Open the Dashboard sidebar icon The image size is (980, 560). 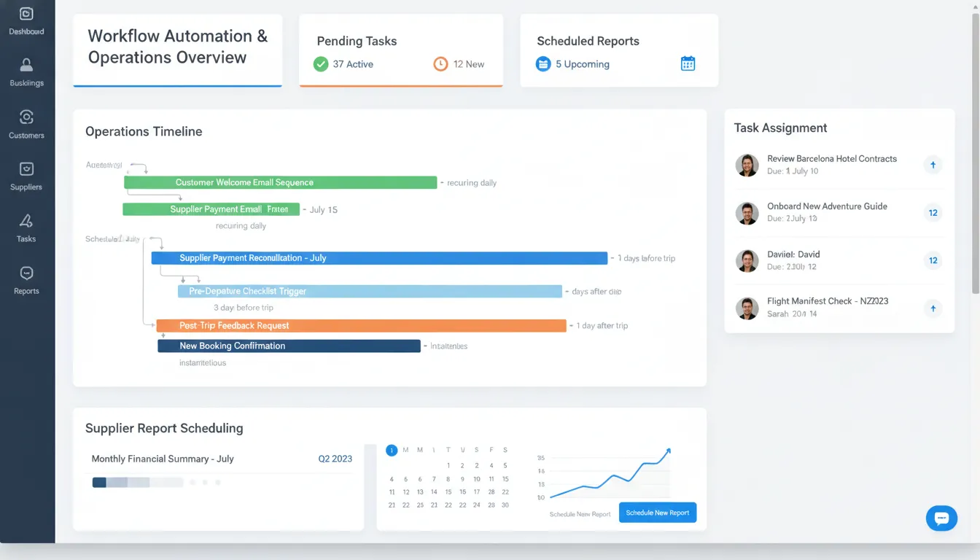click(x=26, y=14)
